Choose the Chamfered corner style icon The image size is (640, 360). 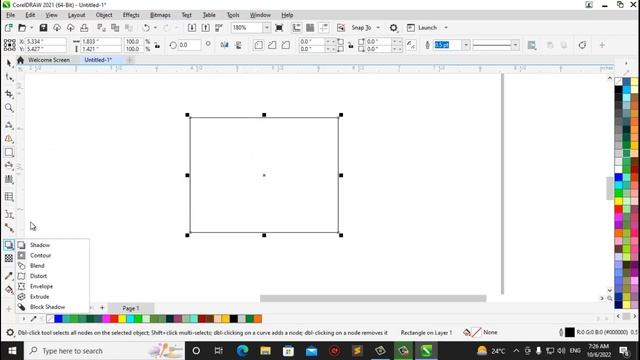286,45
